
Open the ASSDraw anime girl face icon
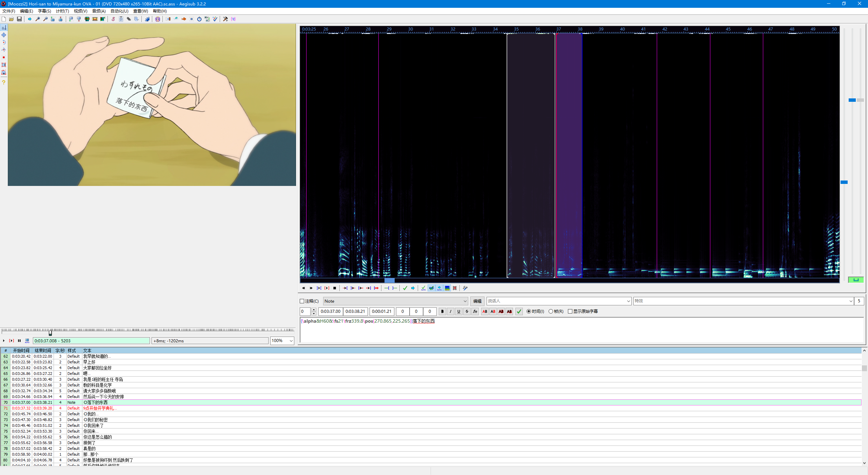158,19
